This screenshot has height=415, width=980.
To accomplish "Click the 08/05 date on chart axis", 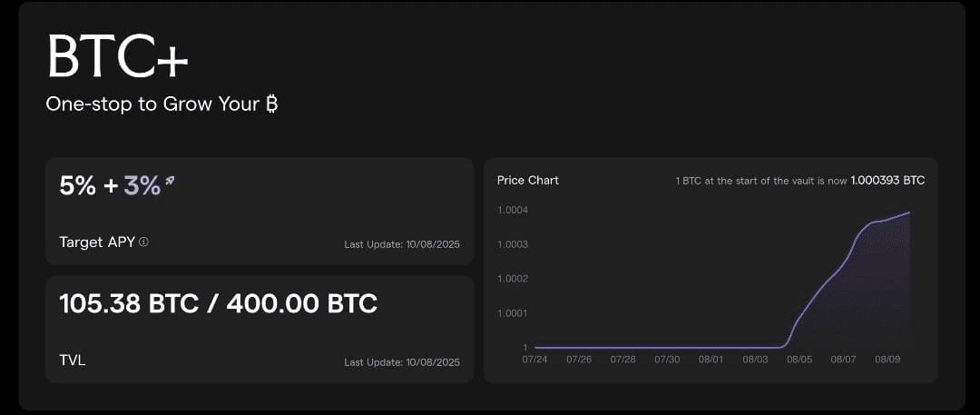I will (x=799, y=360).
